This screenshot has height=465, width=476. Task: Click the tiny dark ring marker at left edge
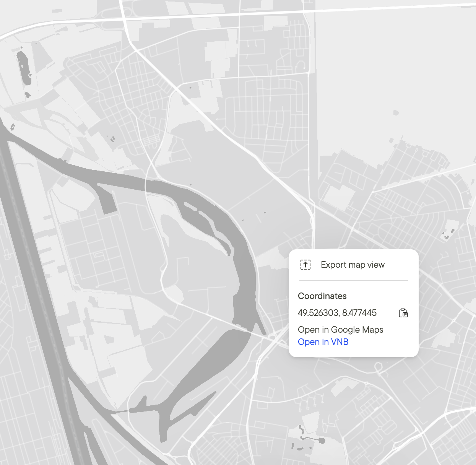(x=13, y=127)
